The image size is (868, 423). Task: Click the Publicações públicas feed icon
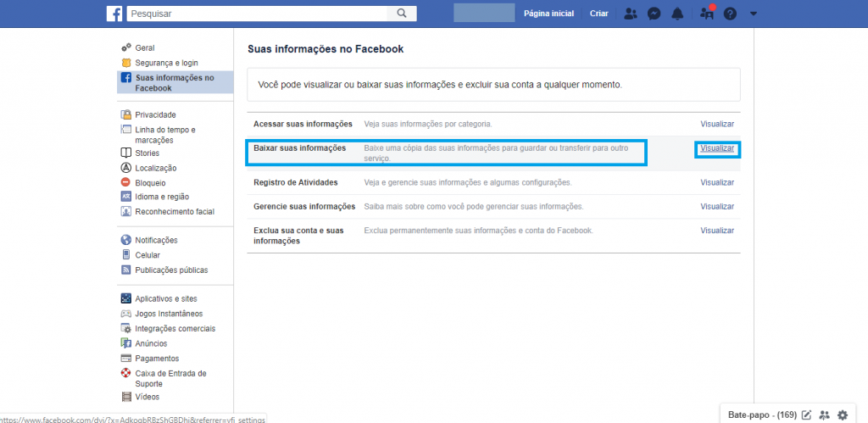pyautogui.click(x=126, y=270)
